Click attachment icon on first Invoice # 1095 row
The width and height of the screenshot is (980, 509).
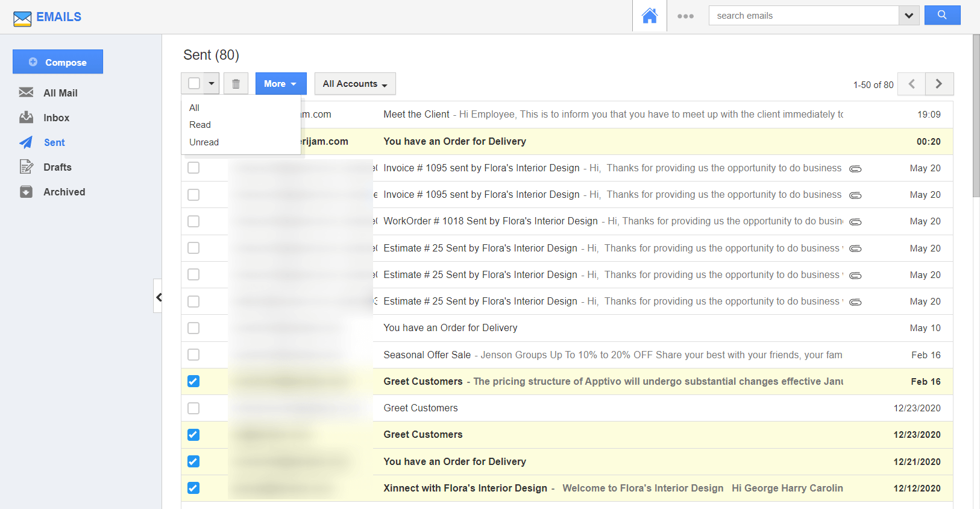855,169
